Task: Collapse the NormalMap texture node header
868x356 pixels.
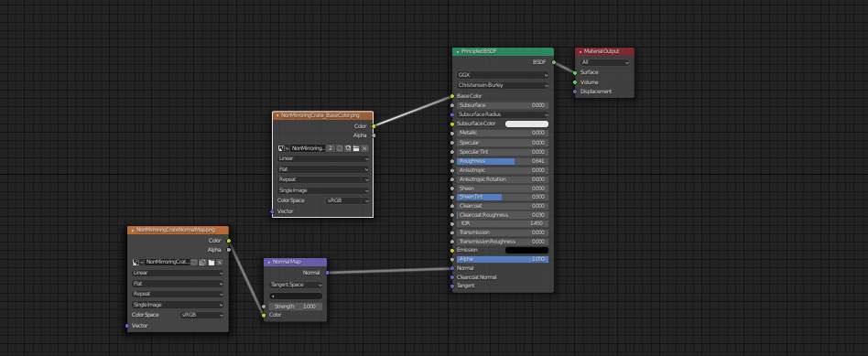Action: click(132, 231)
